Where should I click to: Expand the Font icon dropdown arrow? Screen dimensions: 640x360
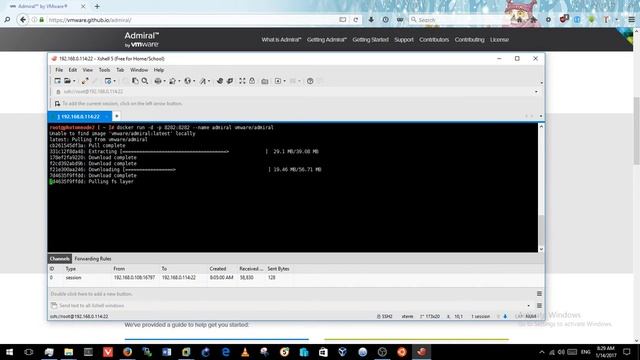[209, 81]
